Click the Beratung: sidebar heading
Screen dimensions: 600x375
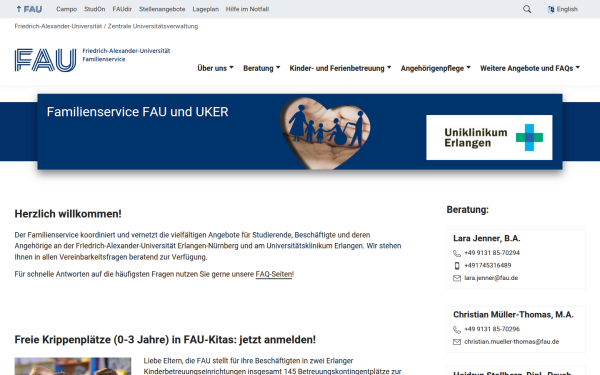point(468,210)
